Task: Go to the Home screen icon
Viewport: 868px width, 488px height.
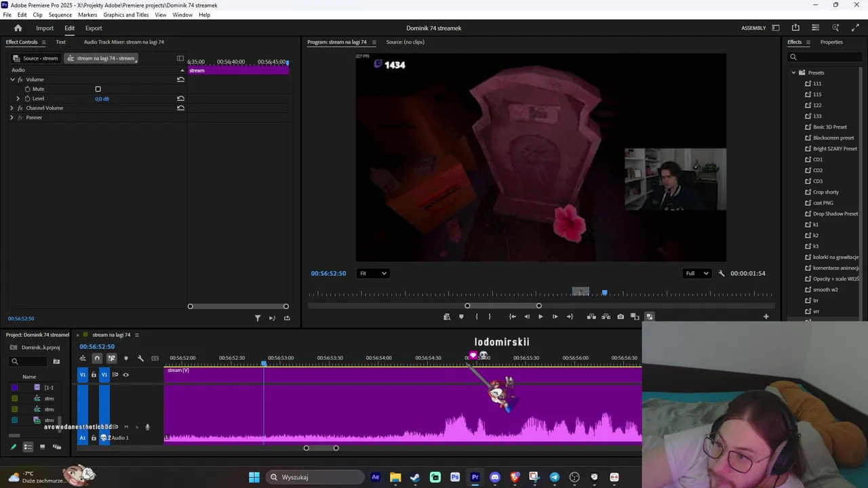Action: coord(18,28)
